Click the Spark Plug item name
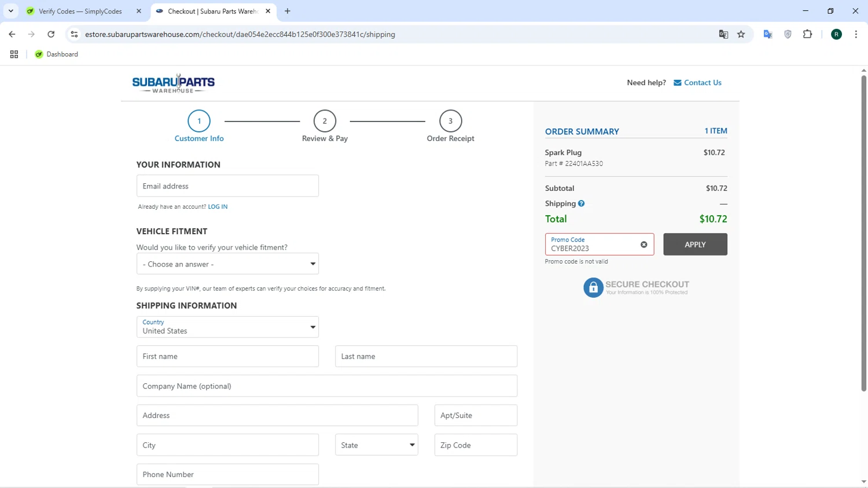This screenshot has width=868, height=488. 563,153
